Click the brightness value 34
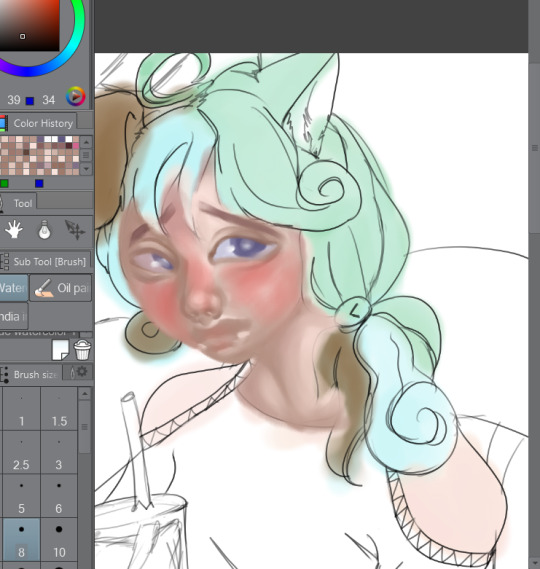 click(x=49, y=100)
